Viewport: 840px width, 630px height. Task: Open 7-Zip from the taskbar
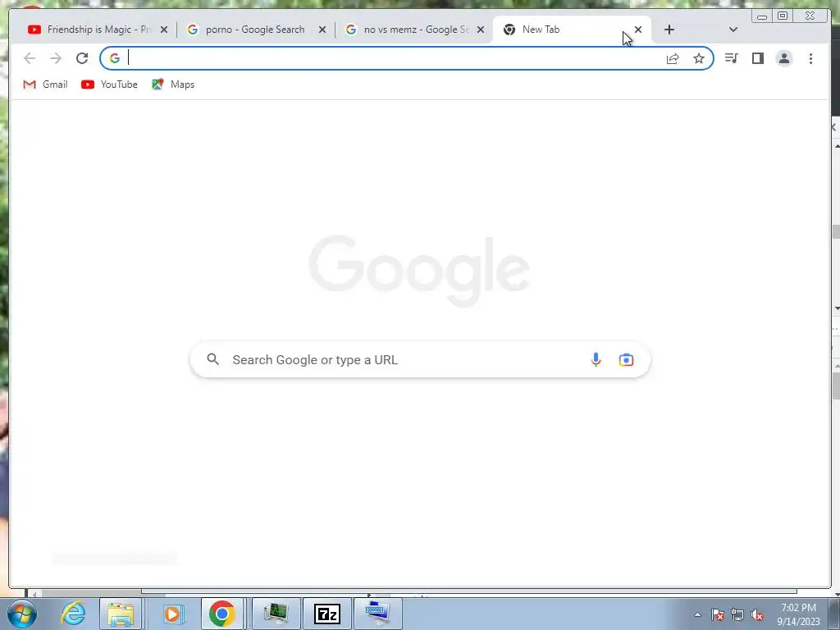(x=327, y=614)
